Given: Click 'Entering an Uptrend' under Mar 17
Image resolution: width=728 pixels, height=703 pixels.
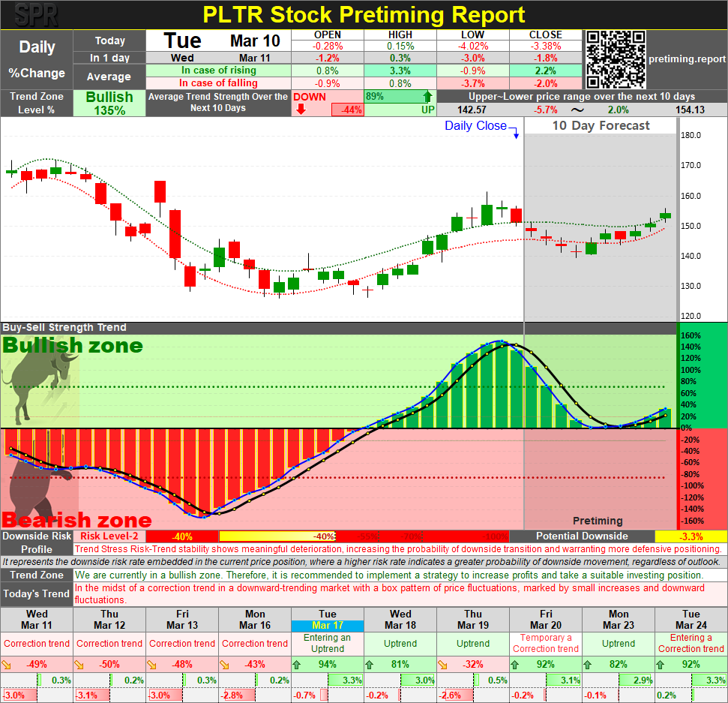Looking at the screenshot, I should coord(328,643).
